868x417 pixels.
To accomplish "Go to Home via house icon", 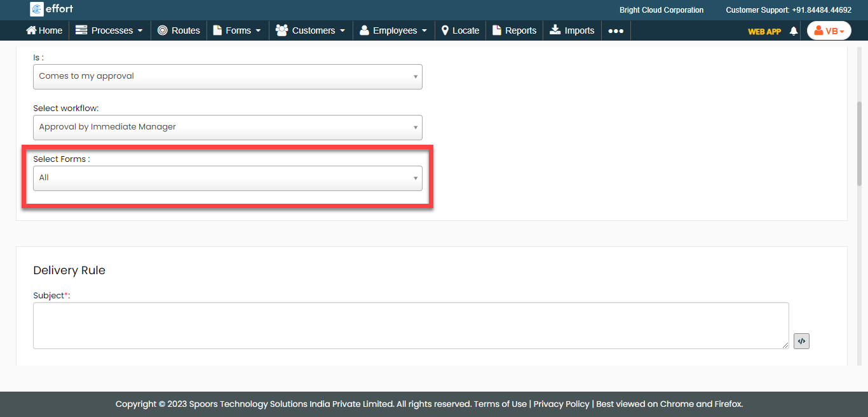I will point(31,30).
